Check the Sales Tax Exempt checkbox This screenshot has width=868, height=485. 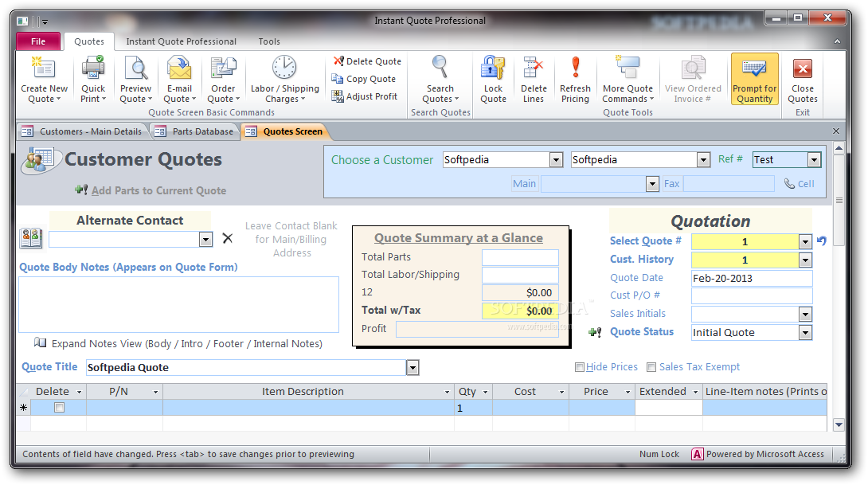[x=651, y=367]
